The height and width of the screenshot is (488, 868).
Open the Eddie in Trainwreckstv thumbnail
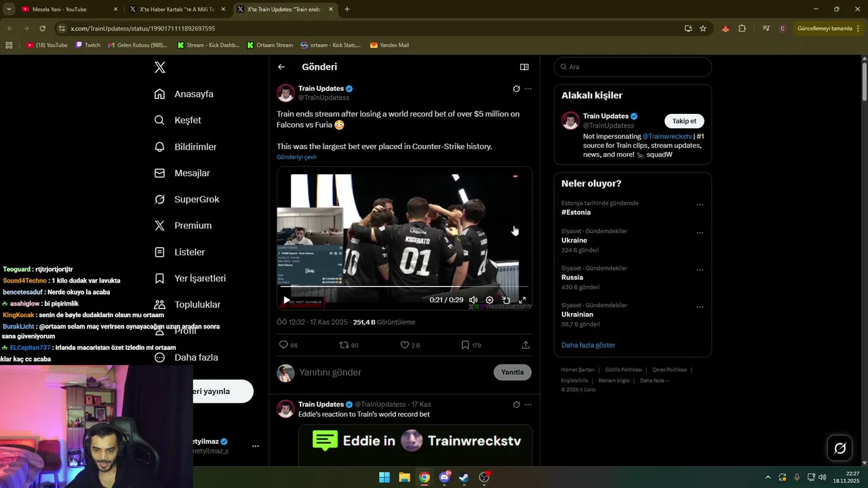tap(415, 445)
